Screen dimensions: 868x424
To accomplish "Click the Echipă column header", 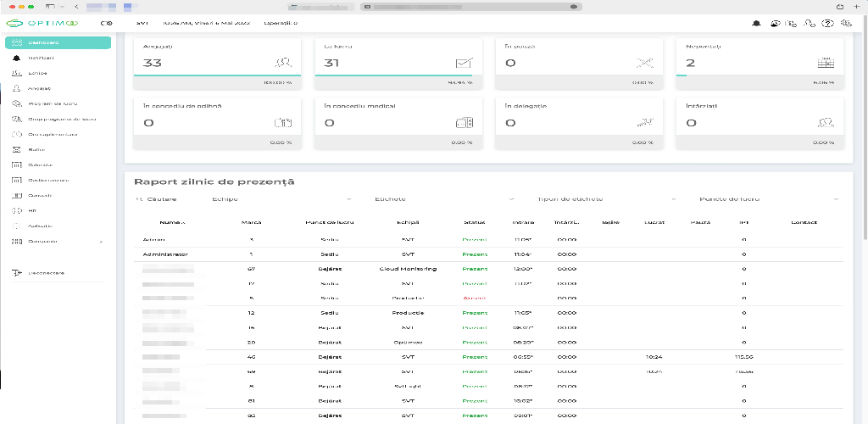I will point(408,222).
